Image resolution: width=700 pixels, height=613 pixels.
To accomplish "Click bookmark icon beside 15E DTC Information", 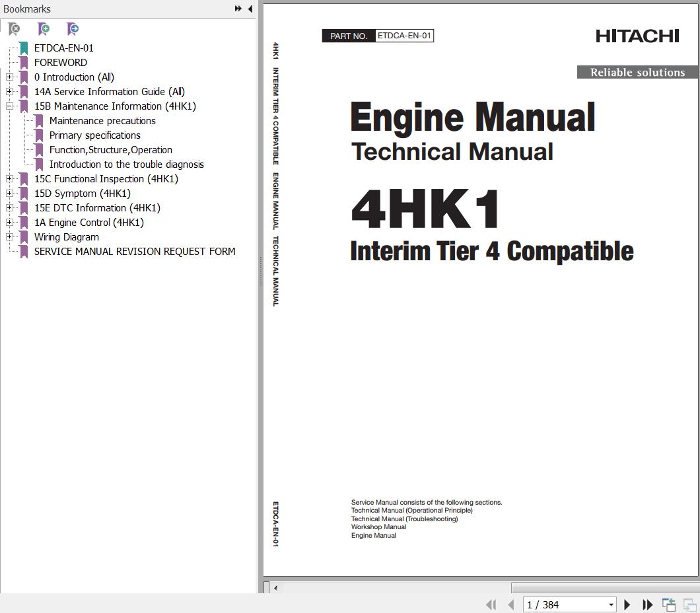I will point(24,208).
